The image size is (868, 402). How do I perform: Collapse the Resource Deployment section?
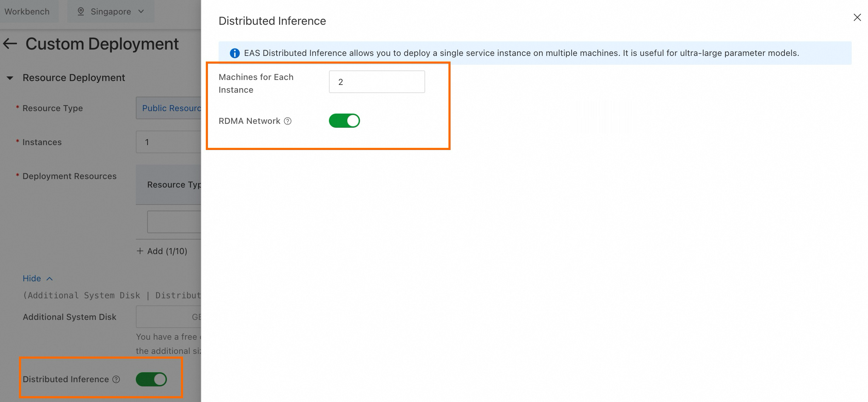coord(10,78)
